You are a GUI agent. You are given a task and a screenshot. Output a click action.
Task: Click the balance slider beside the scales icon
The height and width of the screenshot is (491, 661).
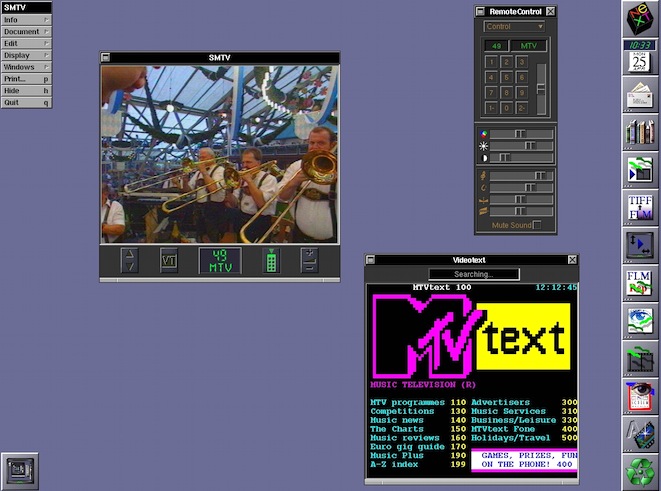[521, 199]
